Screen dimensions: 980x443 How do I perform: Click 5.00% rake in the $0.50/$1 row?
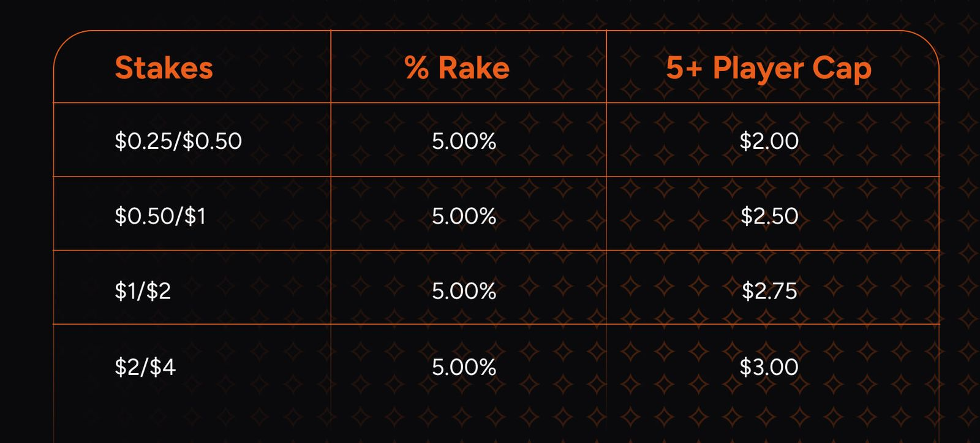point(464,216)
